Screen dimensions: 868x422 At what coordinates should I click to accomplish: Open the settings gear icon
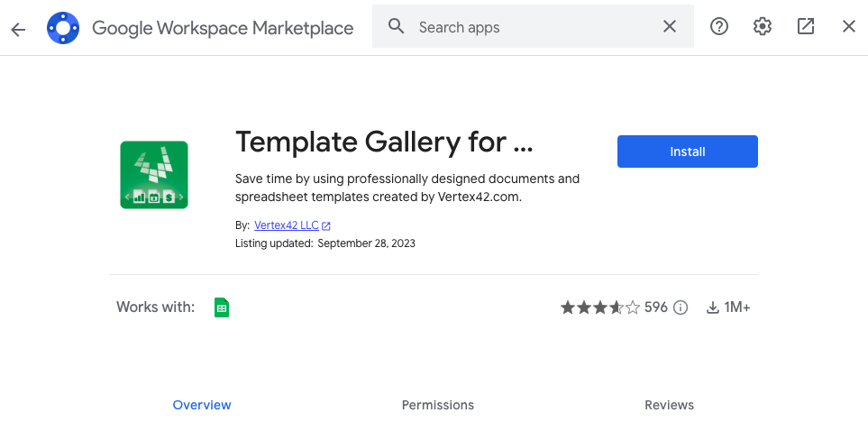(763, 26)
